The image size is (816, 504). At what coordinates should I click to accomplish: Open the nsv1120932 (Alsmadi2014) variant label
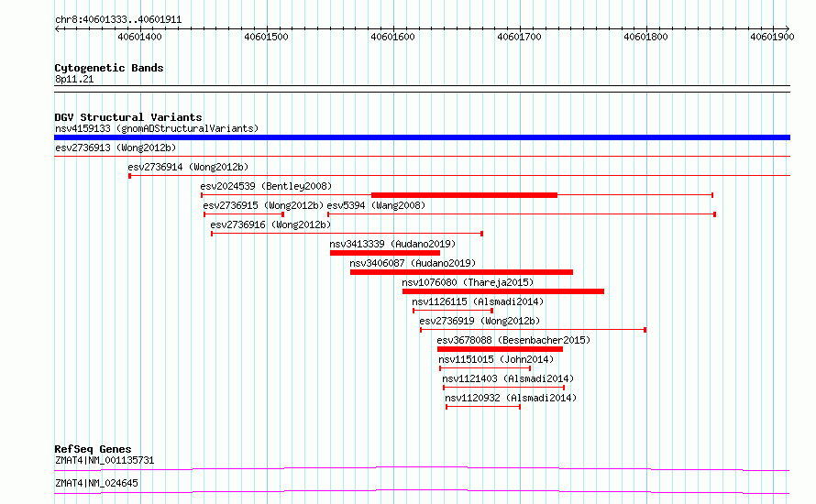pyautogui.click(x=511, y=398)
